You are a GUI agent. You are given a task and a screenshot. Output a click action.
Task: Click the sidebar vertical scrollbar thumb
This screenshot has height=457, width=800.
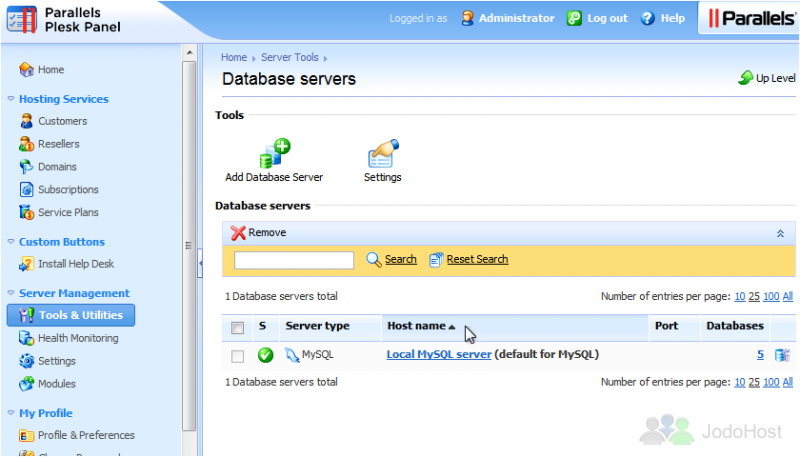click(189, 246)
